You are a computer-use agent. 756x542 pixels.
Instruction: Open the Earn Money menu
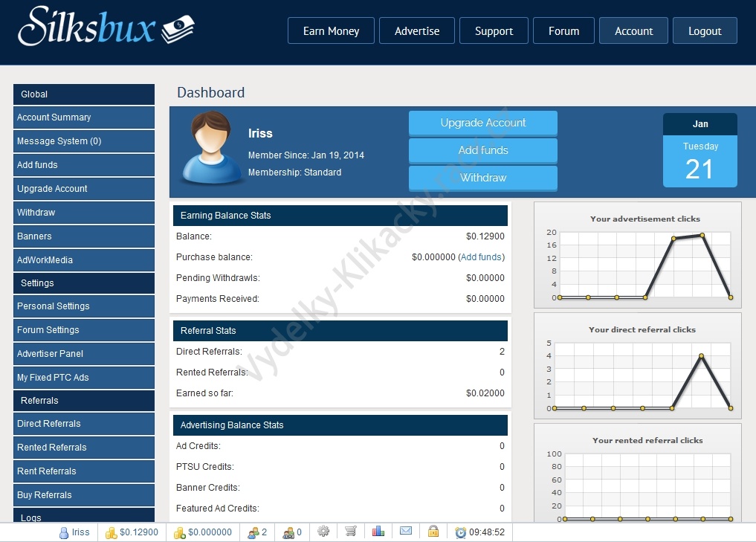(x=331, y=31)
